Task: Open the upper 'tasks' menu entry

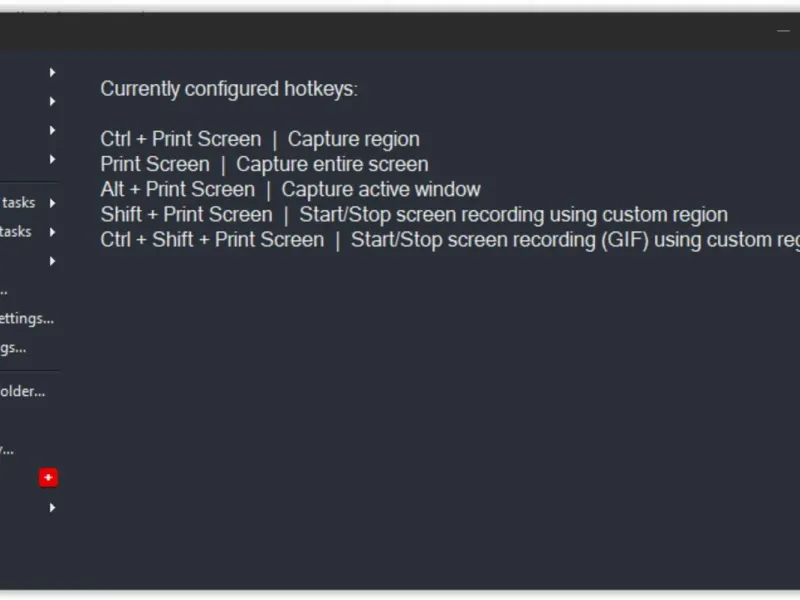Action: 18,203
